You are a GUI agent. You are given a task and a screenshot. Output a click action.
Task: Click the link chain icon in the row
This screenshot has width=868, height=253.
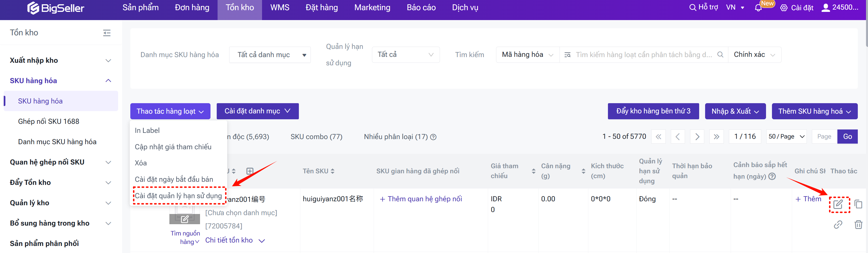pos(838,224)
